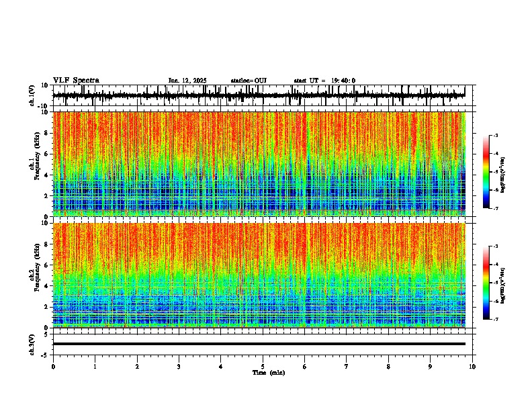Screen dimensions: 532x411
Task: Click time axis tick label "3"
Action: [x=179, y=367]
